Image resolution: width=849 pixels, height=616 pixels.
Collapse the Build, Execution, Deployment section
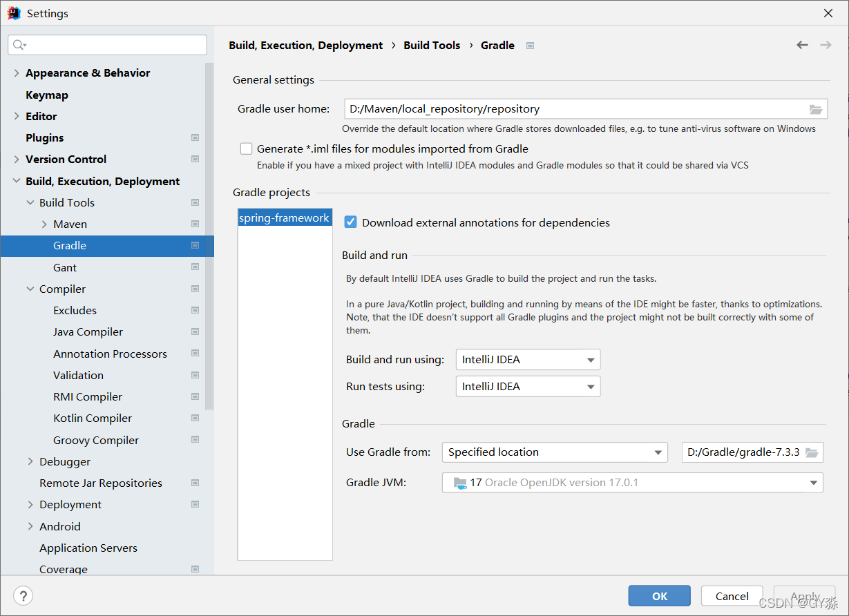[x=17, y=182]
